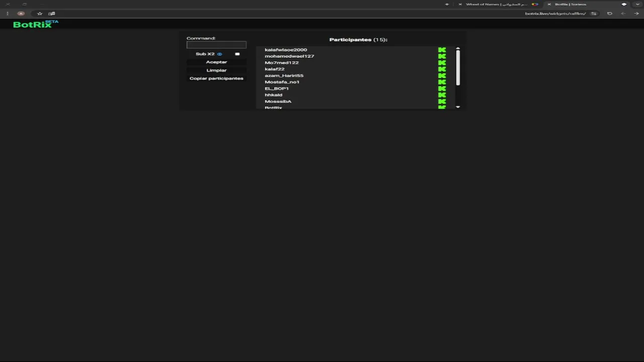Viewport: 644px width, 362px height.
Task: Click the Kick icon beside mohamedwael127
Action: tap(442, 56)
